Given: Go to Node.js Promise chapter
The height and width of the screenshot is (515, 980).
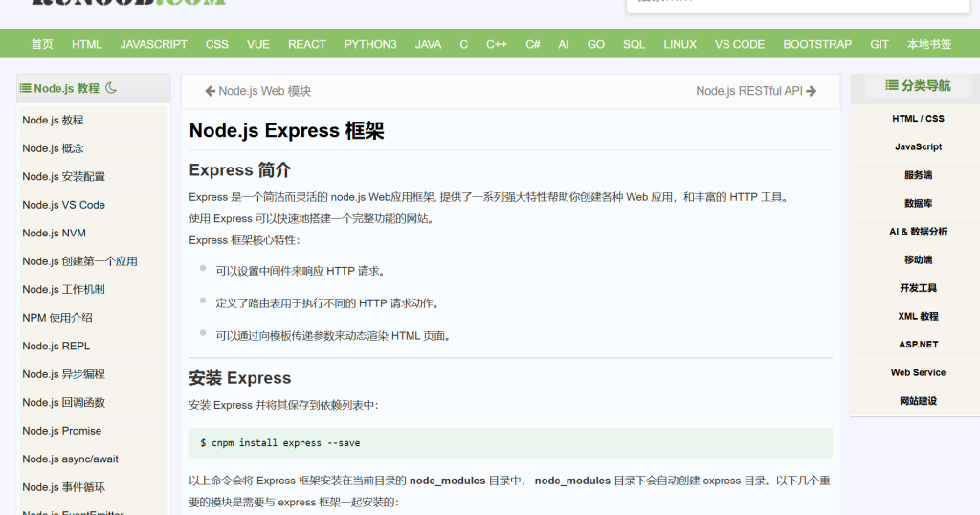Looking at the screenshot, I should tap(62, 431).
